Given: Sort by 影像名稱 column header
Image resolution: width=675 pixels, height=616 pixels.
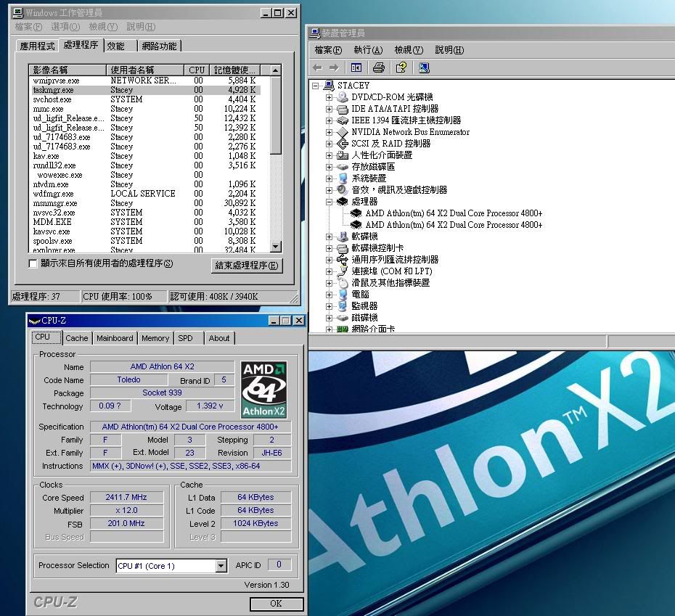Looking at the screenshot, I should click(x=67, y=70).
